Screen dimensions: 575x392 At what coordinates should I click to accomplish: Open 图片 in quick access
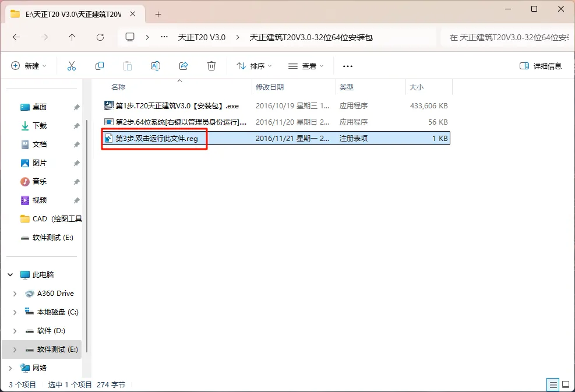pyautogui.click(x=40, y=163)
